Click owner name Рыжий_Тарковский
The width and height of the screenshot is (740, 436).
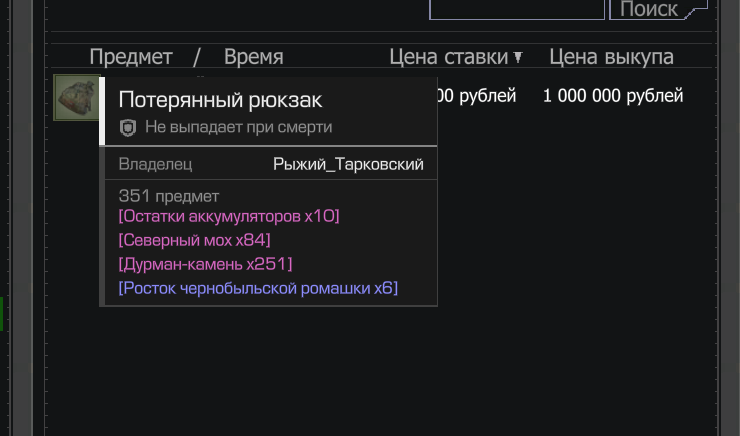(x=348, y=164)
